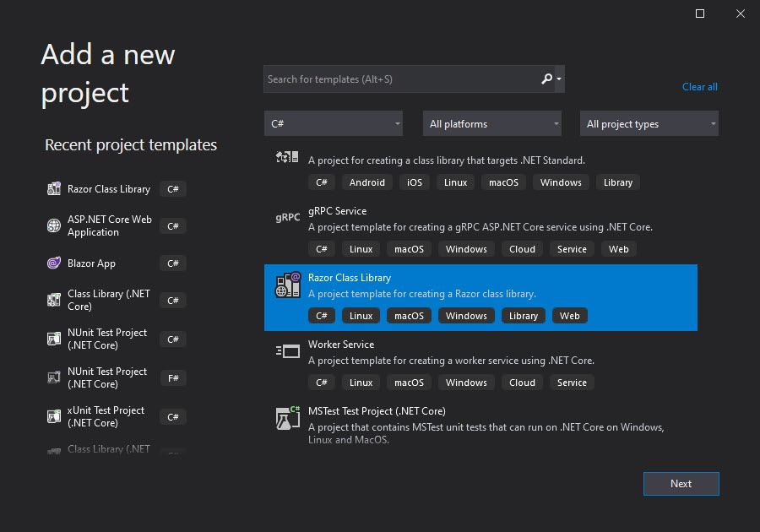Select the gRPC Service template

tap(480, 231)
